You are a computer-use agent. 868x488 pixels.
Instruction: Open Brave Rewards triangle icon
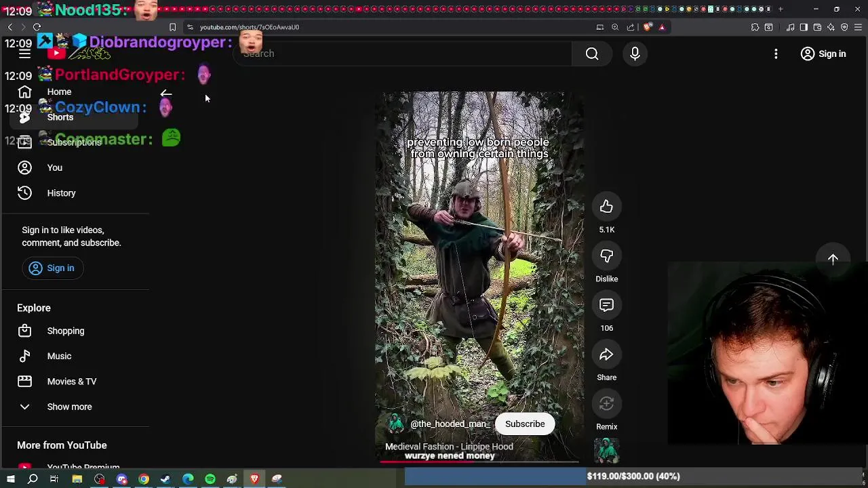click(x=662, y=27)
